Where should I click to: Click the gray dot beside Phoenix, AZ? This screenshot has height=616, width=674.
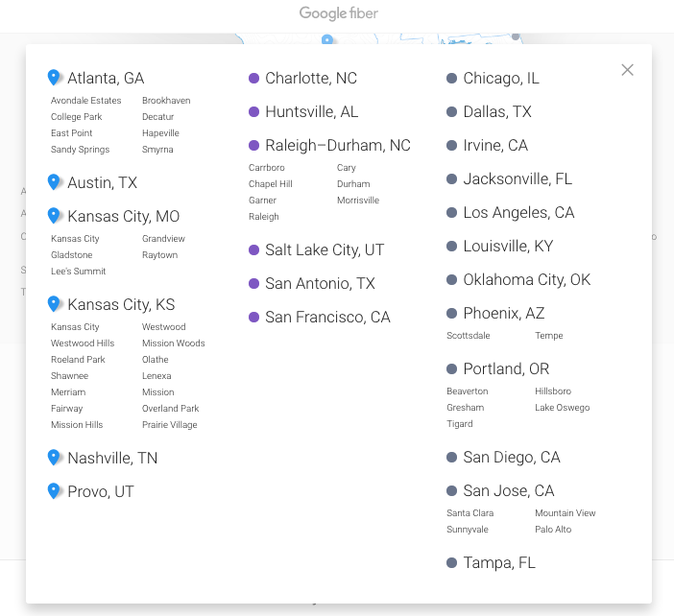(x=452, y=313)
